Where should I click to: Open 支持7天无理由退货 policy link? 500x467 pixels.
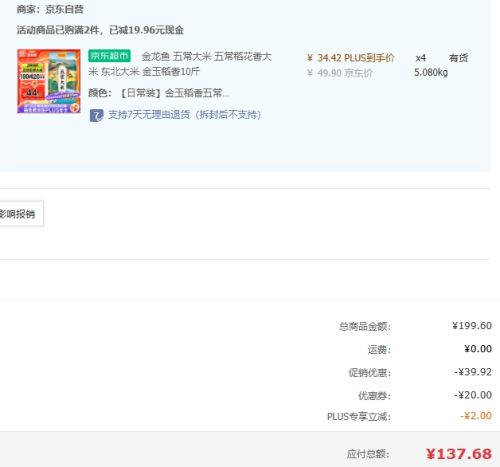click(x=184, y=115)
